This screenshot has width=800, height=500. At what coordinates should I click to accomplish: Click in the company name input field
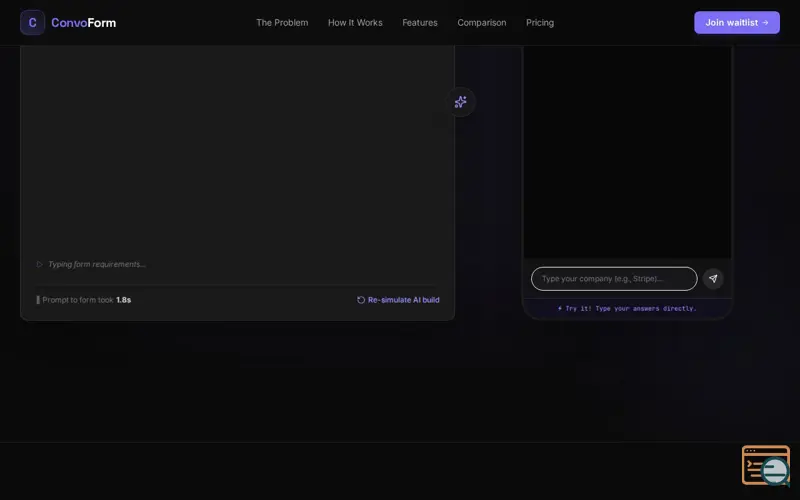(614, 279)
